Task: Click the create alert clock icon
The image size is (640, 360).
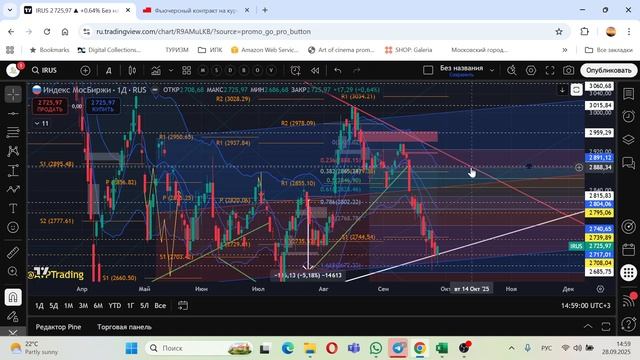Action: (296, 70)
